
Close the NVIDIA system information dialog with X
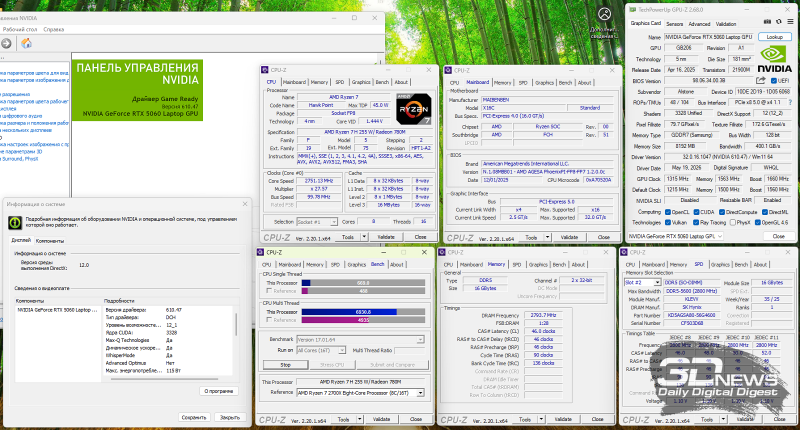(x=245, y=204)
